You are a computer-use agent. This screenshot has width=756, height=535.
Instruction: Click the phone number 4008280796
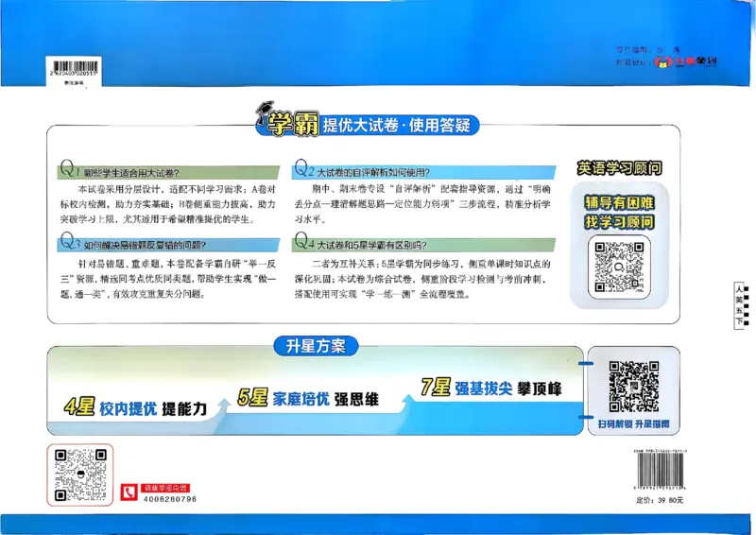tap(170, 499)
